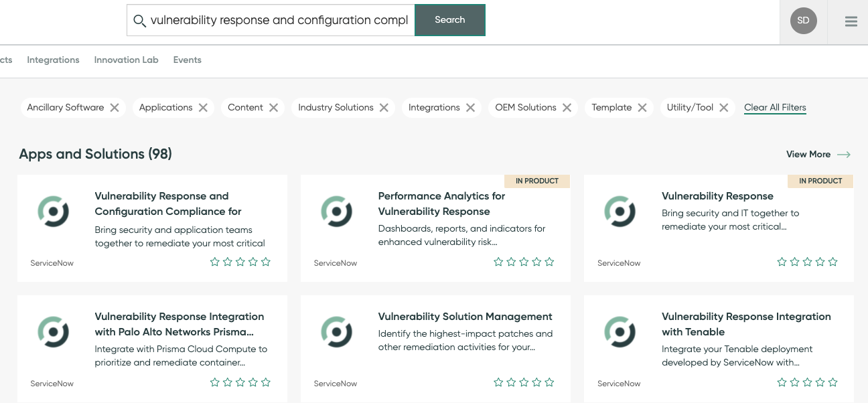Open the hamburger menu icon
868x403 pixels.
[851, 21]
